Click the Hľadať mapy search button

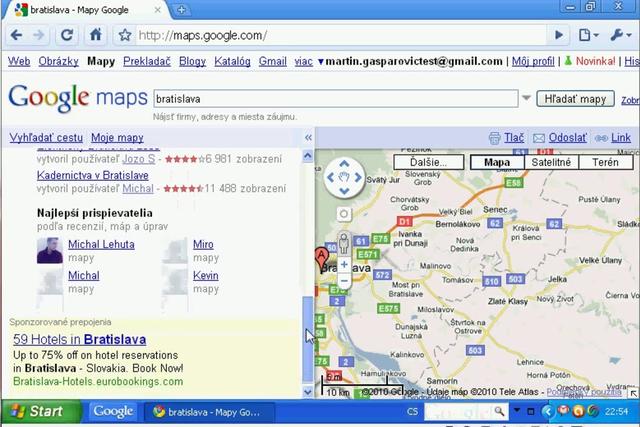click(x=575, y=99)
